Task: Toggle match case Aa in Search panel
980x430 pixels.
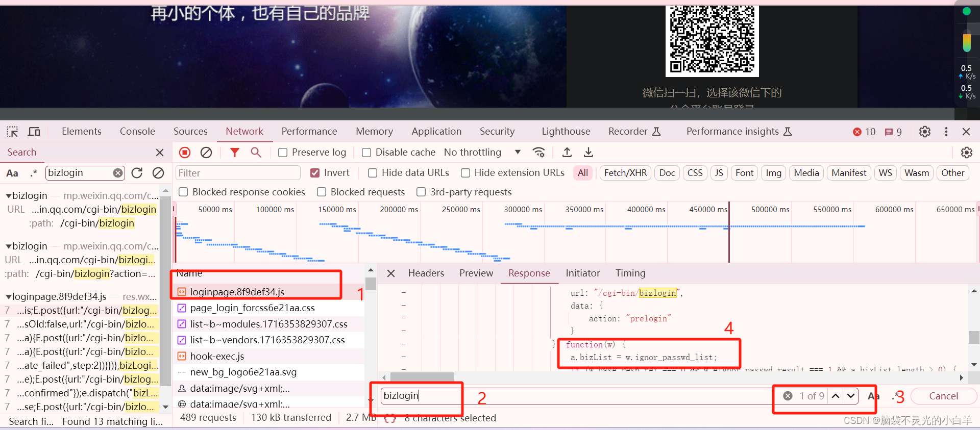Action: point(12,173)
